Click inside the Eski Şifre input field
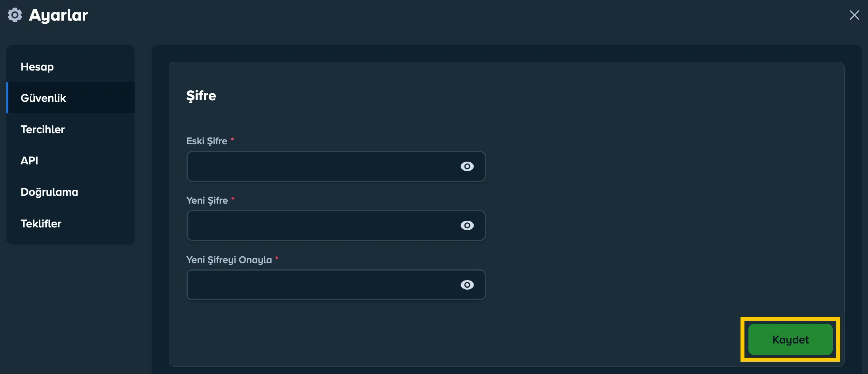 [x=317, y=166]
